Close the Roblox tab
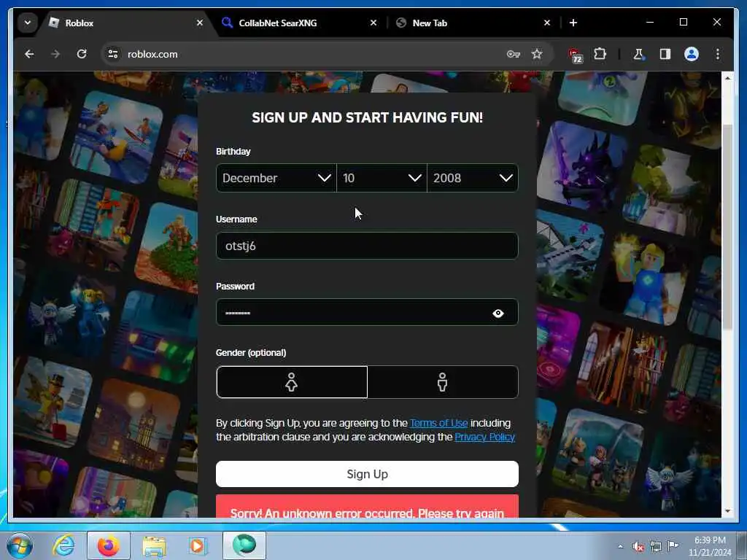 click(x=200, y=23)
